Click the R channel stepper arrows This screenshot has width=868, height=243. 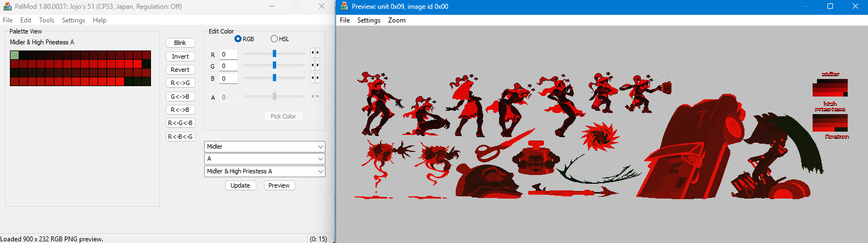click(x=315, y=53)
